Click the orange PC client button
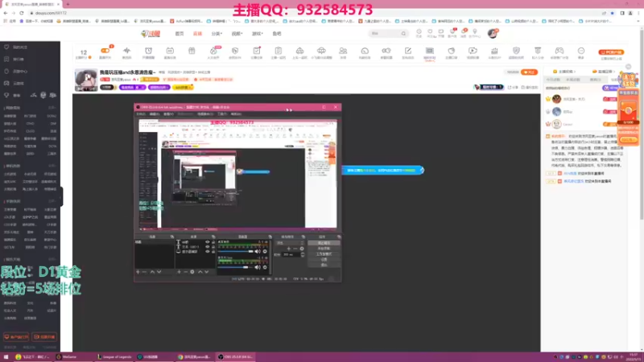The width and height of the screenshot is (644, 362). pyautogui.click(x=611, y=52)
